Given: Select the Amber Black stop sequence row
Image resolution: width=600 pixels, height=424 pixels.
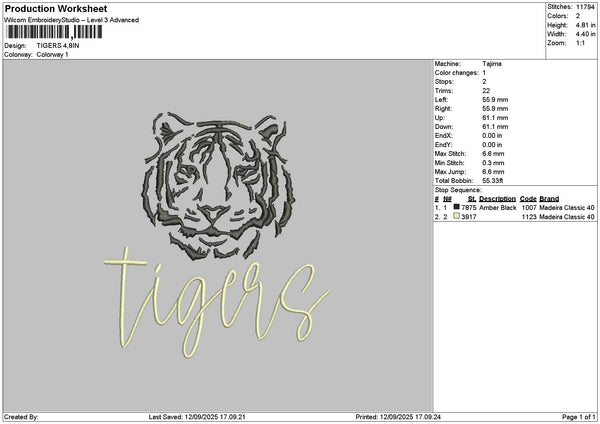Looking at the screenshot, I should (x=515, y=207).
